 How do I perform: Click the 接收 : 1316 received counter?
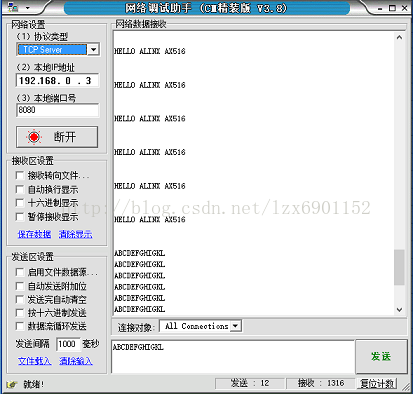tap(321, 383)
